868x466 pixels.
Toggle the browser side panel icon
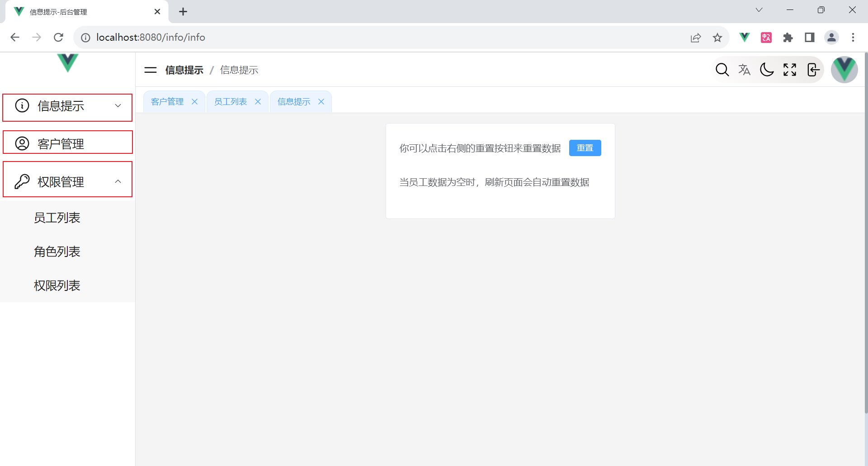tap(810, 38)
